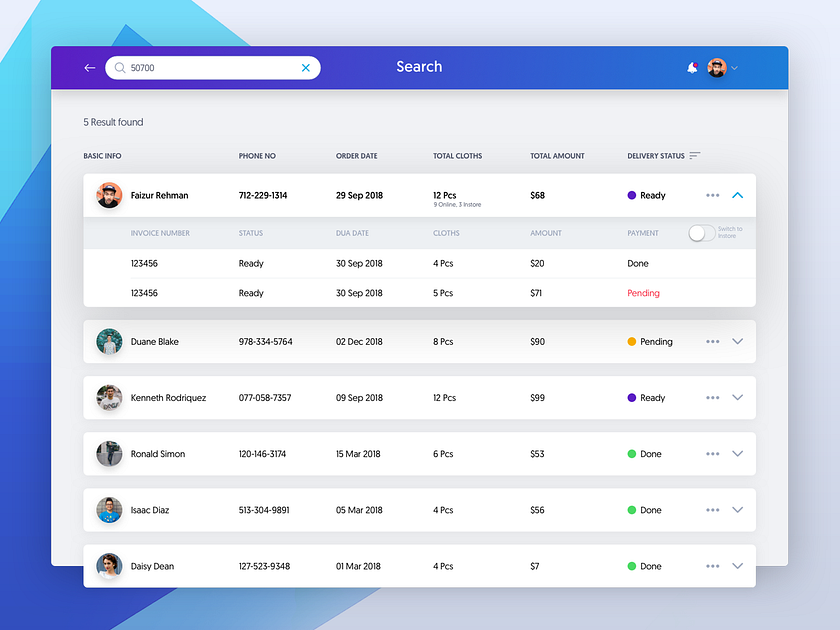The height and width of the screenshot is (630, 840).
Task: Click the search magnifier icon
Action: (x=119, y=67)
